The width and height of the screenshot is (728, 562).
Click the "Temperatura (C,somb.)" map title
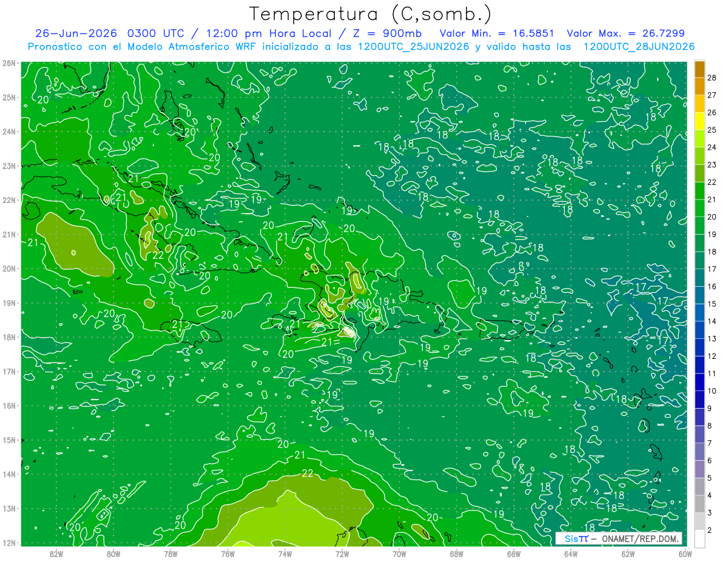coord(371,14)
